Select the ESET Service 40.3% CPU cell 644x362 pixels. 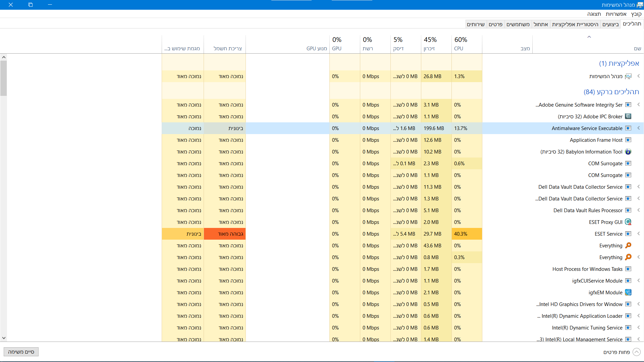[467, 234]
